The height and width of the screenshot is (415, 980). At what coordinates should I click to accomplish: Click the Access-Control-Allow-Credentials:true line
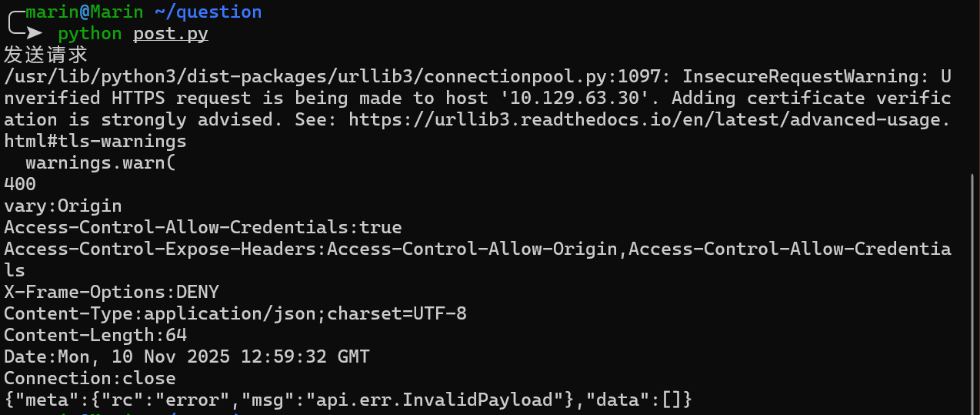[203, 228]
